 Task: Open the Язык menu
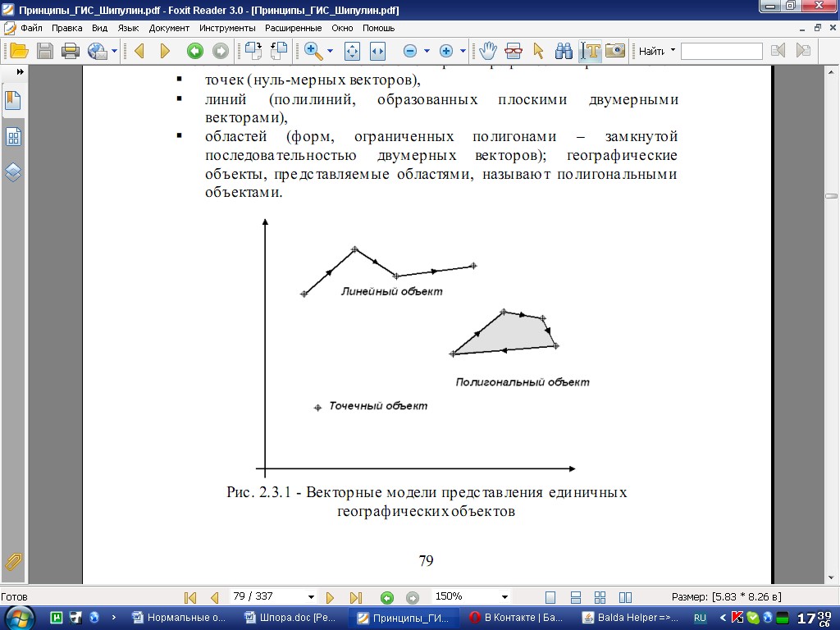128,28
